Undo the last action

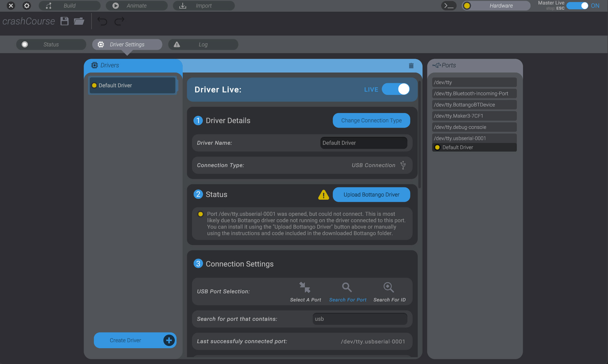pos(102,21)
